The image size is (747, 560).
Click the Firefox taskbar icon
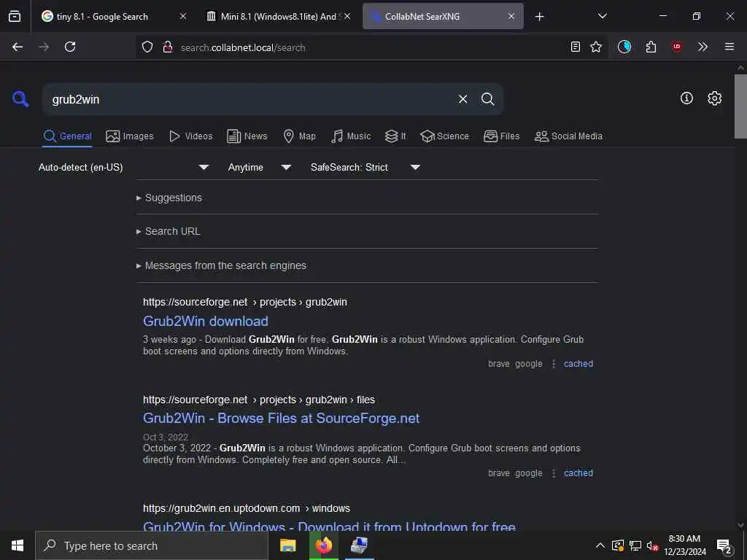tap(323, 545)
